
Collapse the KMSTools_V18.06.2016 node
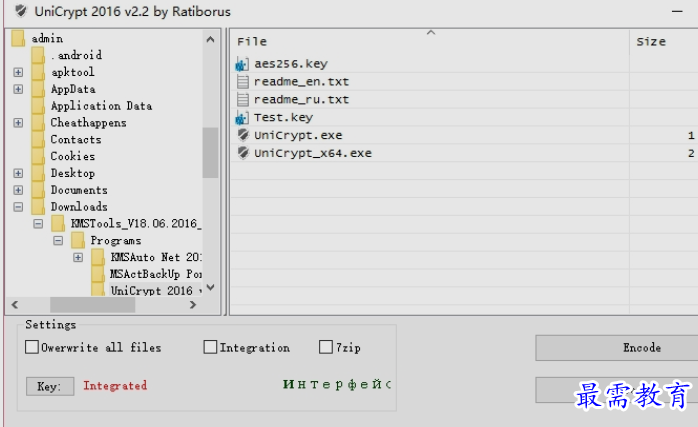(x=38, y=224)
